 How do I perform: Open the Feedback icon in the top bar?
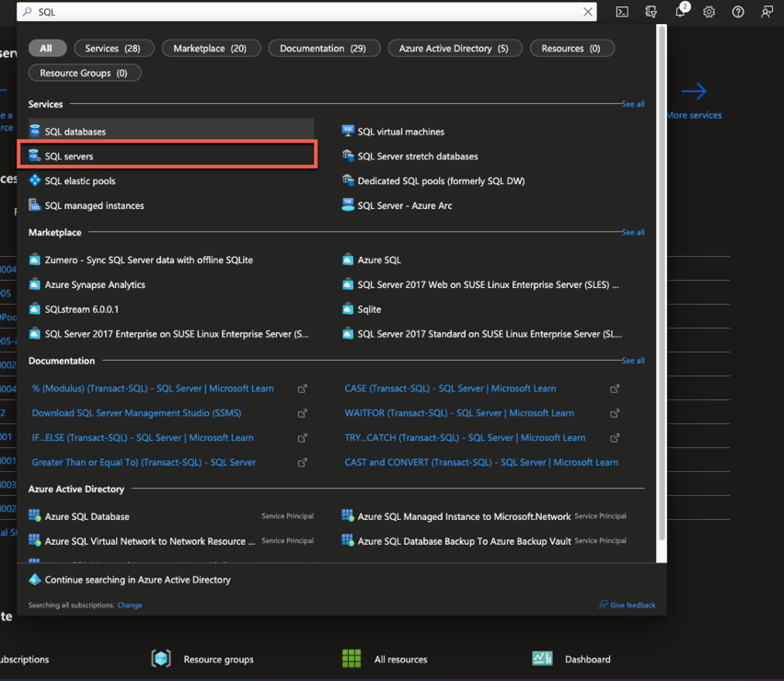click(x=767, y=11)
